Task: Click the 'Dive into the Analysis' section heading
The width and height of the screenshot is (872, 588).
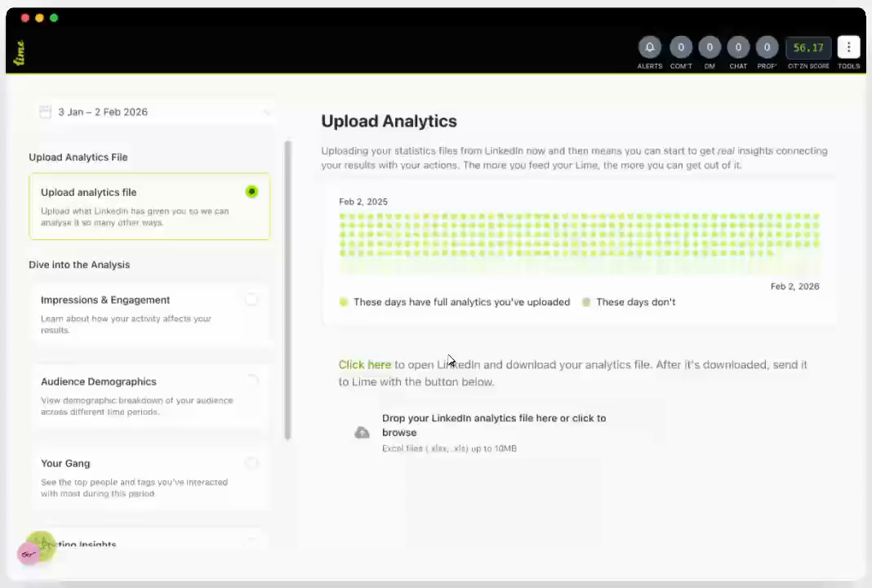Action: pyautogui.click(x=79, y=265)
